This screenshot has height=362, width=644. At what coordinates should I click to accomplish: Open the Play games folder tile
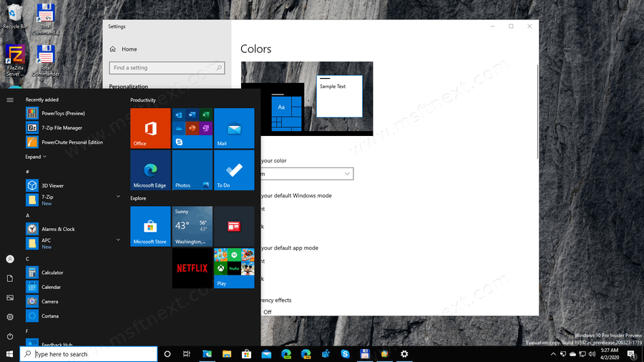pos(234,268)
